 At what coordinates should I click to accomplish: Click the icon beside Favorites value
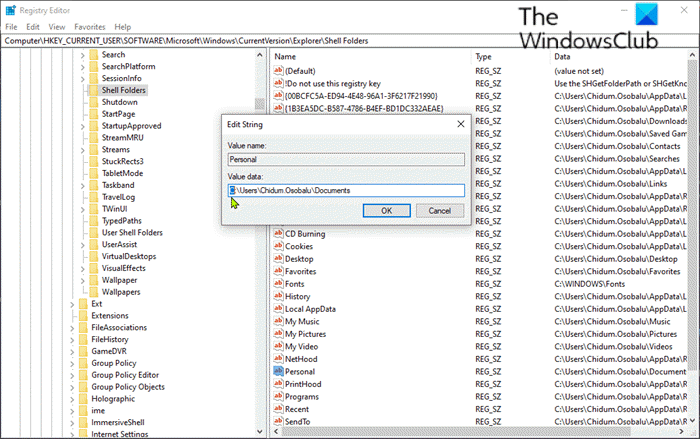click(x=278, y=271)
